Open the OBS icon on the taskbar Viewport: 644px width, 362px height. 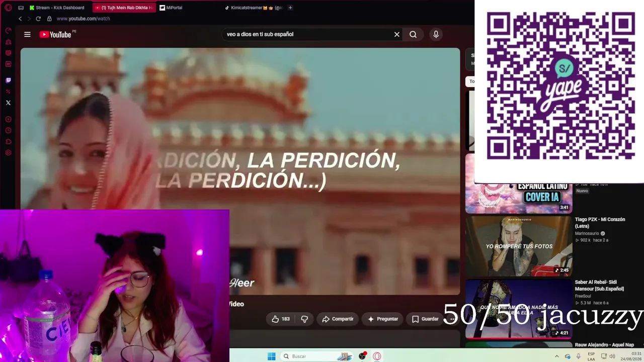tap(362, 356)
